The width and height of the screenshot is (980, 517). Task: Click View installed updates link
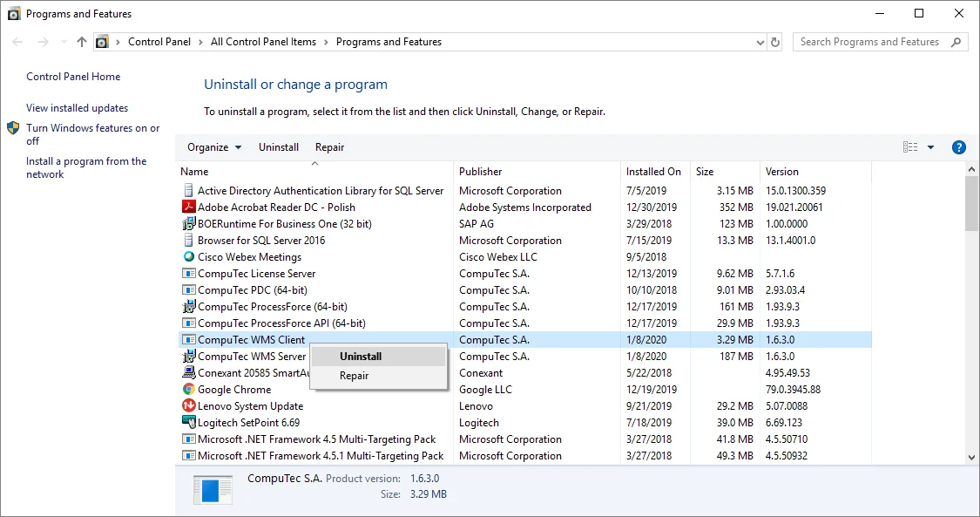point(77,108)
